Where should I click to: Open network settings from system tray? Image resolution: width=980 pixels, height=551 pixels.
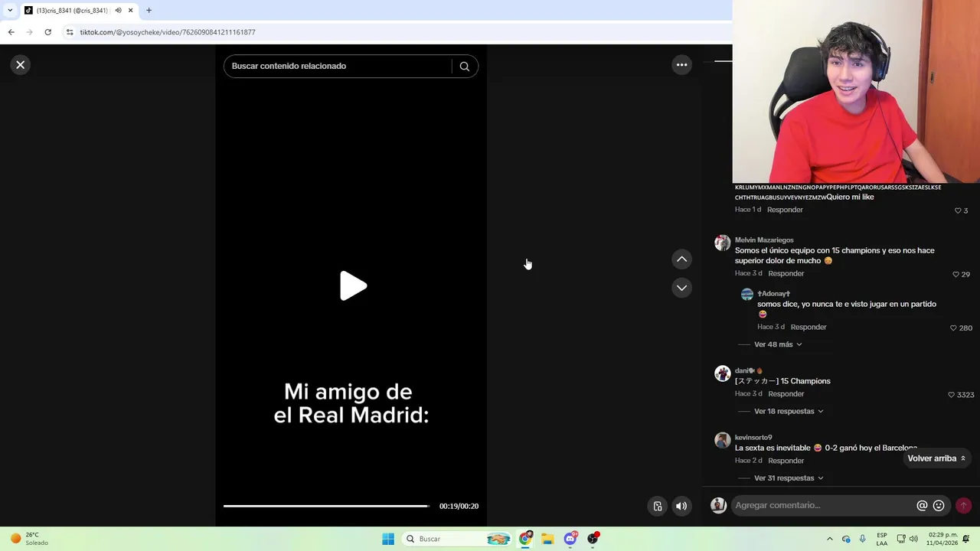point(901,539)
